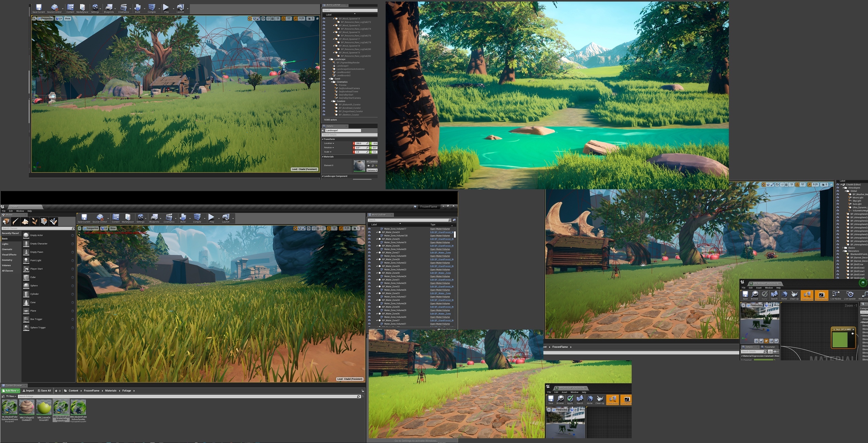
Task: Click Browse in the Zoom -1 material editor
Action: pyautogui.click(x=755, y=295)
